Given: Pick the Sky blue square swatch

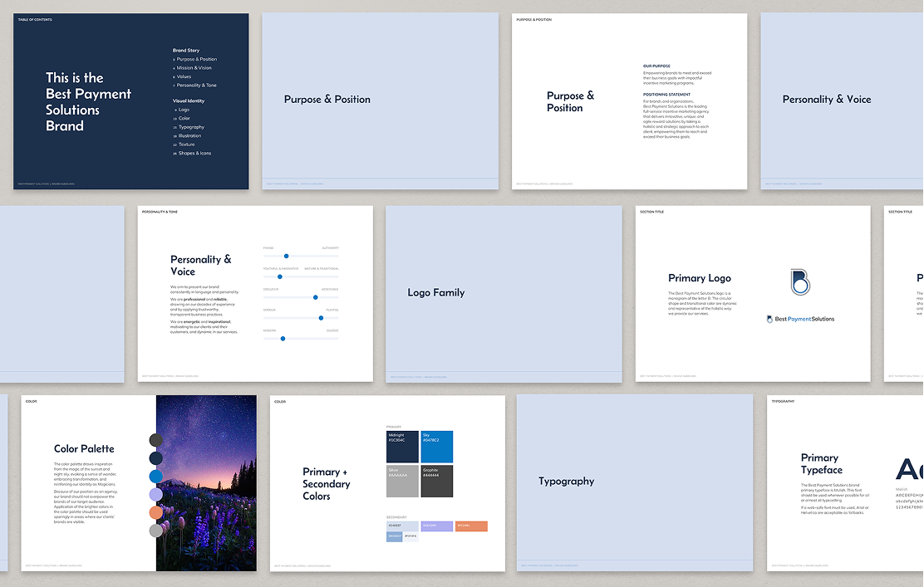Looking at the screenshot, I should click(x=437, y=447).
